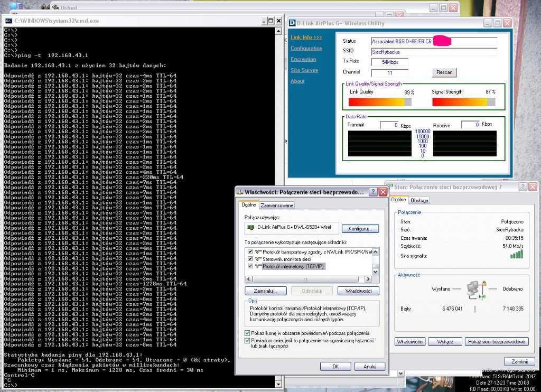This screenshot has height=392, width=541.
Task: Open Configuration page in D-Link utility
Action: click(306, 48)
